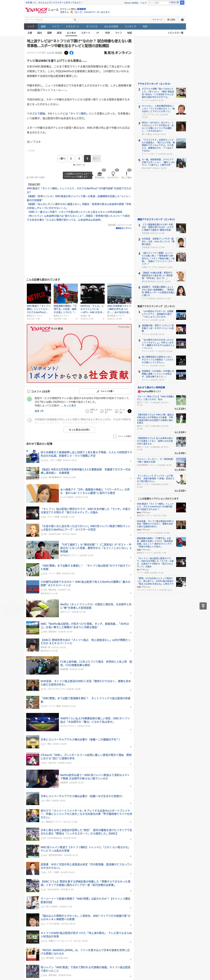React with わかりやすい lightbulb icon

pos(113,173)
